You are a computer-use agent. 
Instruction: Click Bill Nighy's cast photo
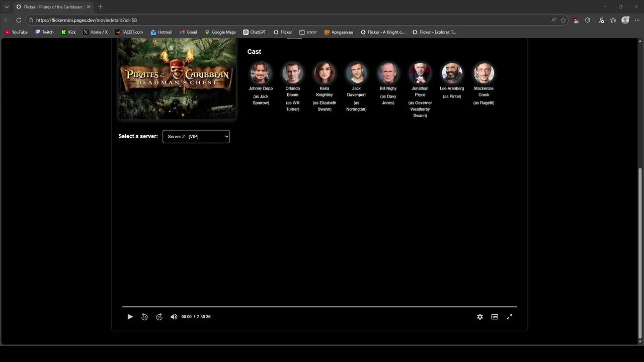pos(388,73)
